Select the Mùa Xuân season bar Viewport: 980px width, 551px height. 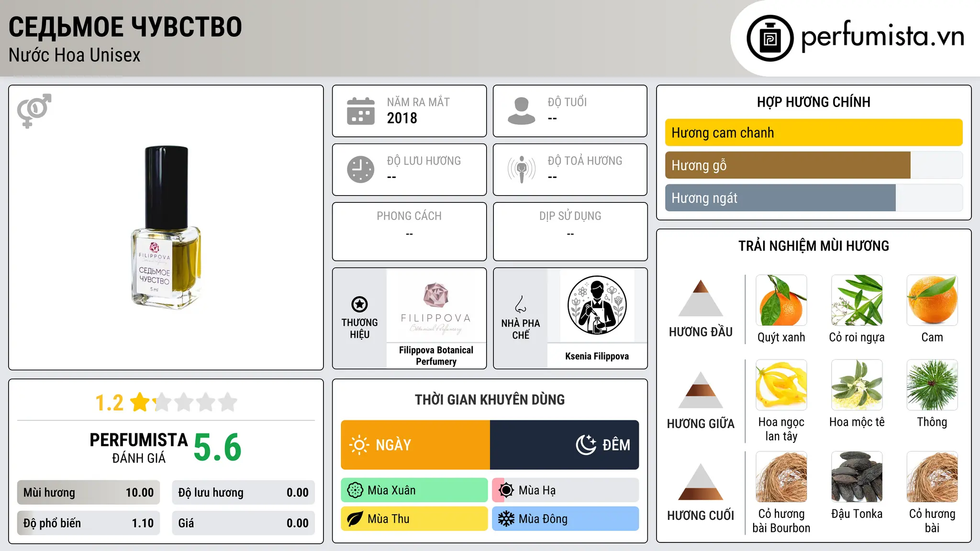[x=414, y=490]
